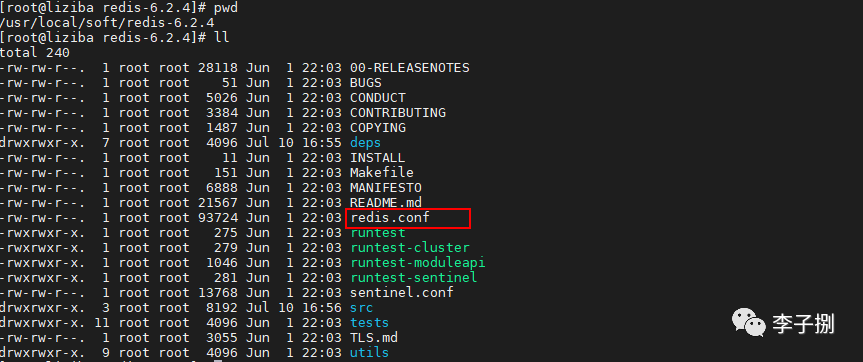The height and width of the screenshot is (362, 863).
Task: Click the CONTRIBUTING file name
Action: [x=398, y=113]
